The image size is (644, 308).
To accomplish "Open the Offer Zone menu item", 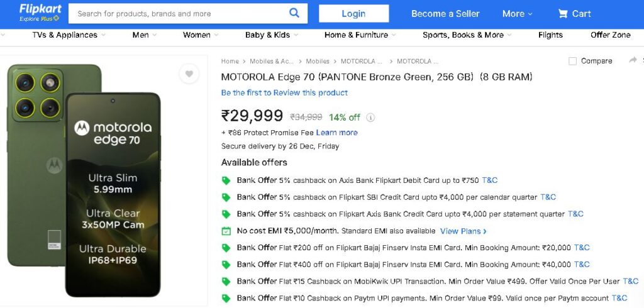I will click(610, 35).
